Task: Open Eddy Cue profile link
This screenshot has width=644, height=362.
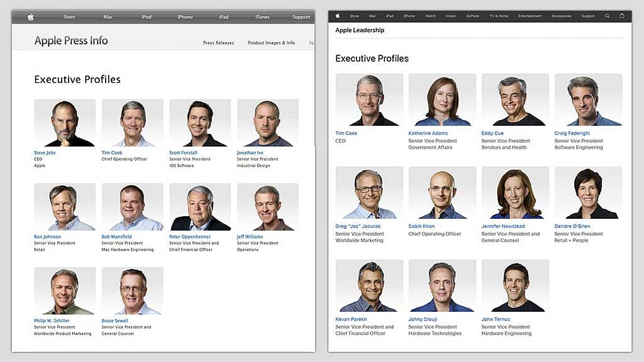Action: (492, 133)
